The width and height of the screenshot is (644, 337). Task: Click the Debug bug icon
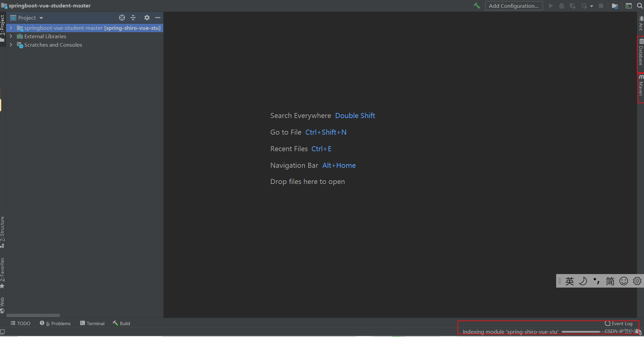pos(562,6)
